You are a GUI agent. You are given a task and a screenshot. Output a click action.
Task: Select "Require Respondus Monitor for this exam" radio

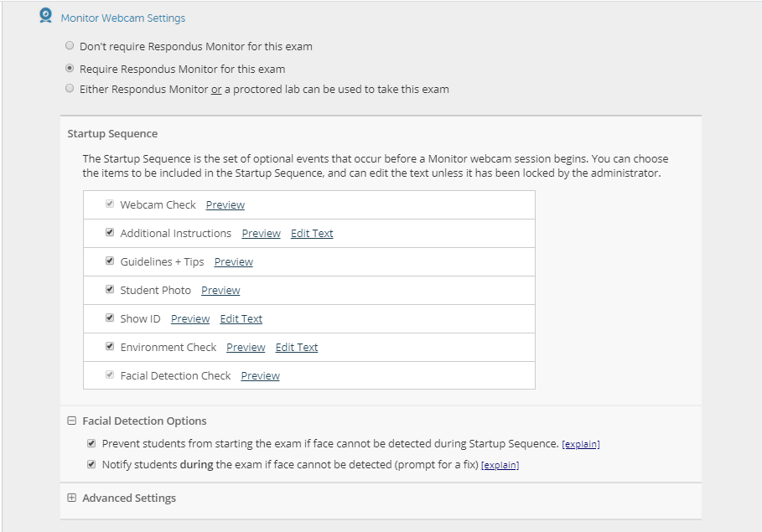click(70, 68)
